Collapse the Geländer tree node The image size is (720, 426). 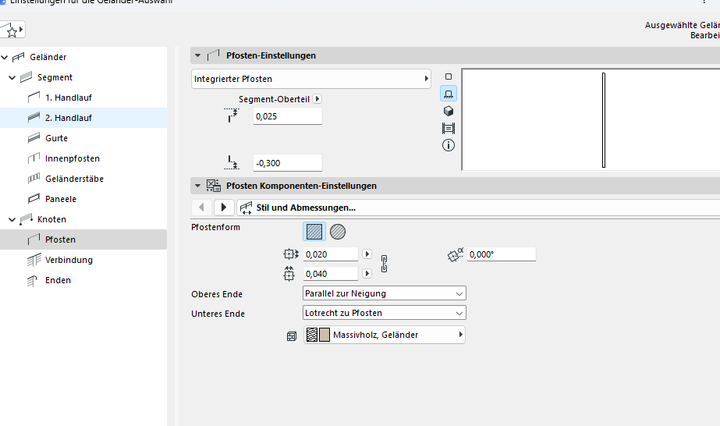[x=5, y=57]
